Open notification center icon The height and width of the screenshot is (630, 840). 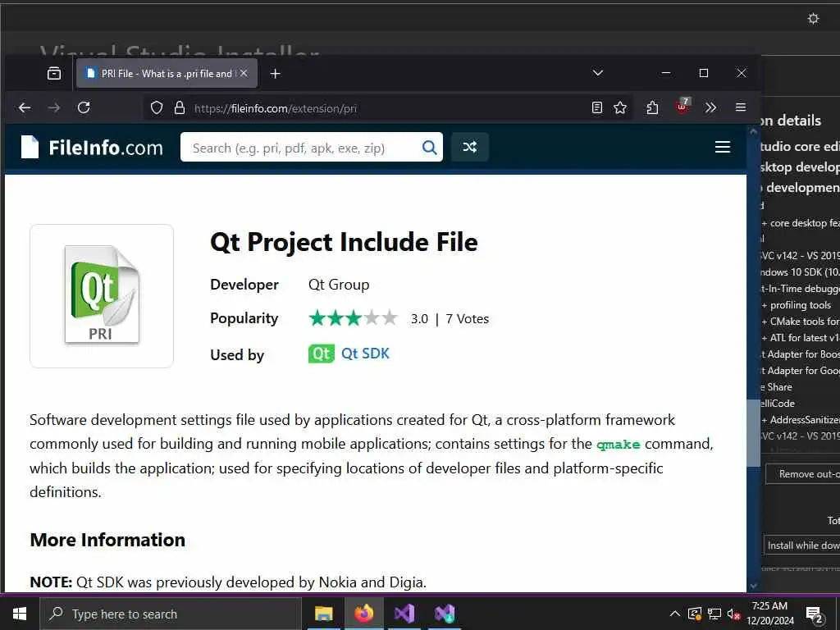[x=815, y=615]
